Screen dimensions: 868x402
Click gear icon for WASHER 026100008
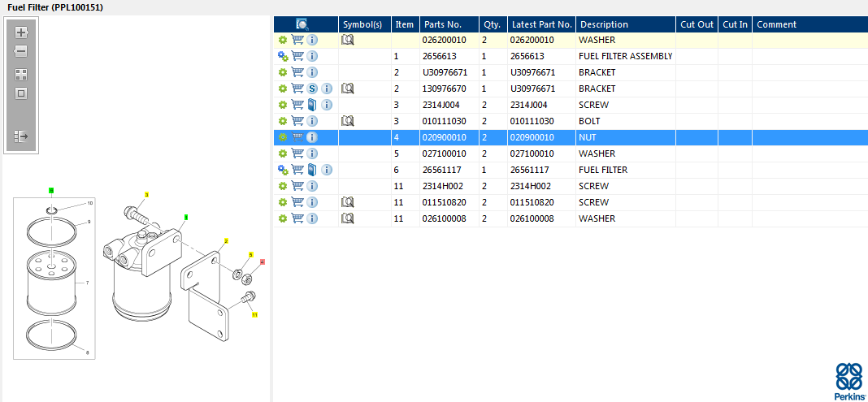point(283,218)
